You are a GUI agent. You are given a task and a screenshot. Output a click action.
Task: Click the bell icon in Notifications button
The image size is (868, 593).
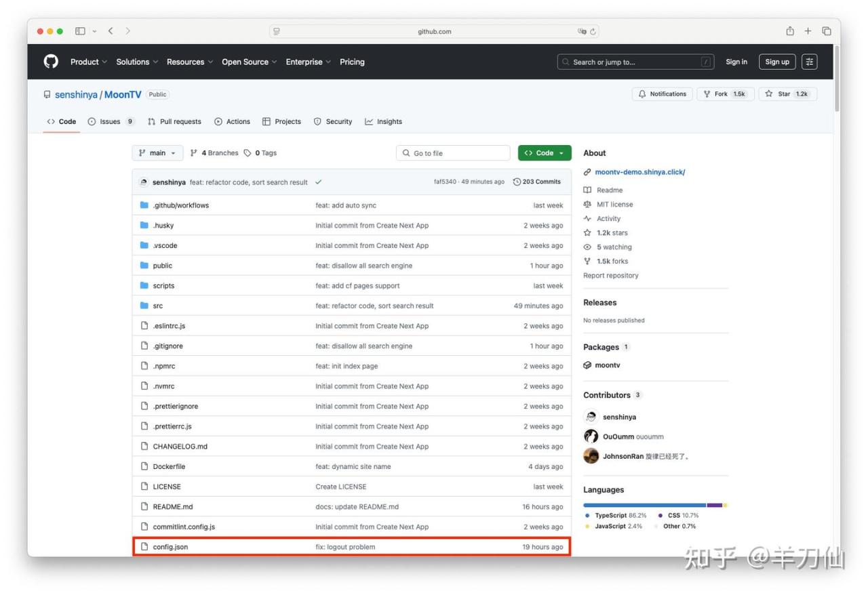642,94
